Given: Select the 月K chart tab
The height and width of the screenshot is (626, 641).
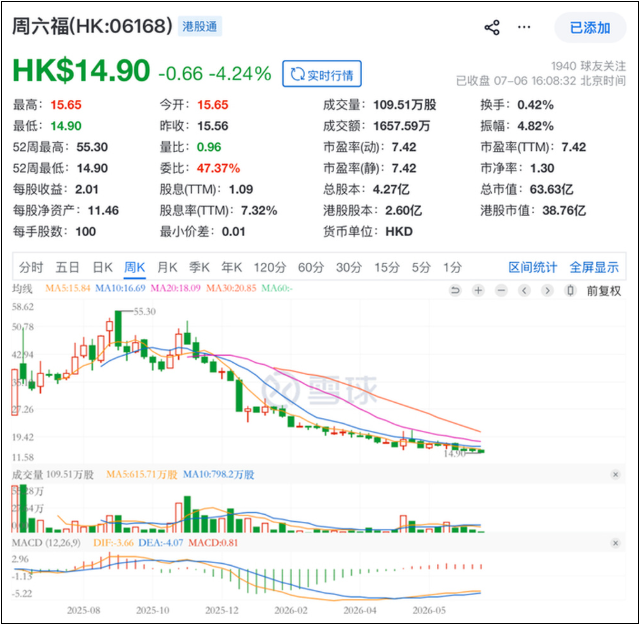Looking at the screenshot, I should (167, 267).
